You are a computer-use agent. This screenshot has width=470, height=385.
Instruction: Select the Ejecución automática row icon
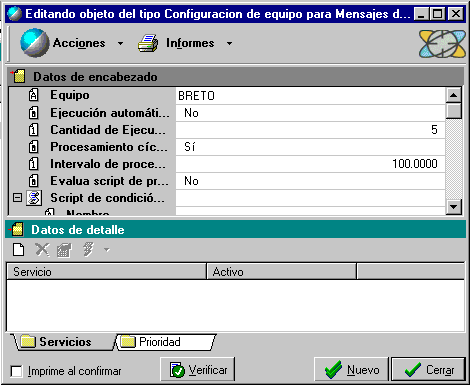pos(33,113)
